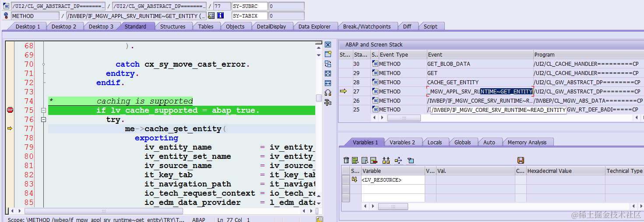Viewport: 644px width, 222px height.
Task: Open the Script tab
Action: [430, 26]
